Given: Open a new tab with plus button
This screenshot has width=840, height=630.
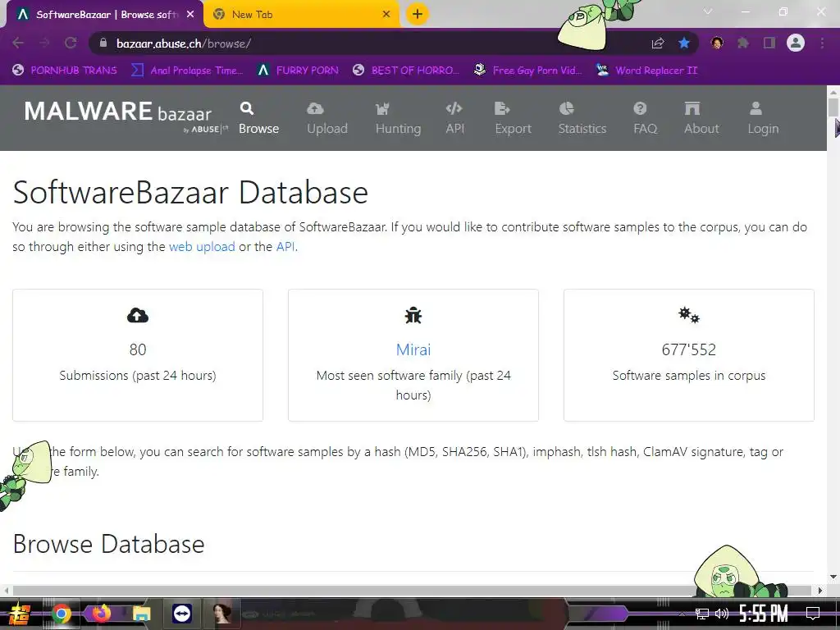Looking at the screenshot, I should [x=418, y=14].
